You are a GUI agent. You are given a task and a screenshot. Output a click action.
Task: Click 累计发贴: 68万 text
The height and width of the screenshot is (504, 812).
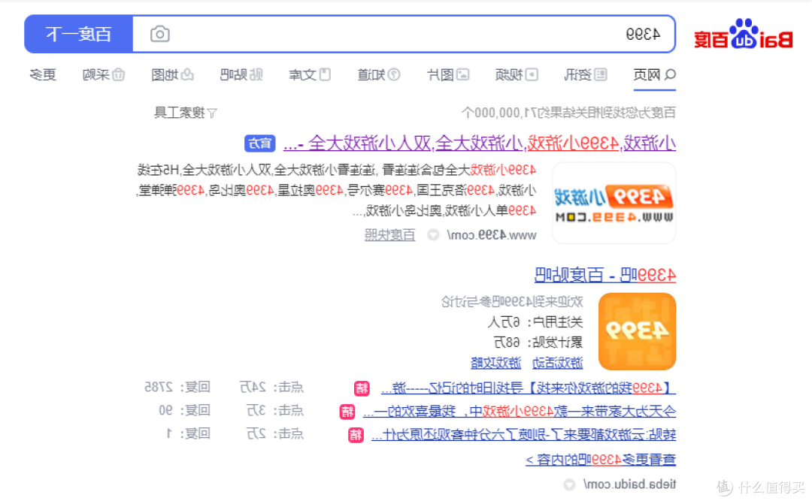(x=538, y=342)
